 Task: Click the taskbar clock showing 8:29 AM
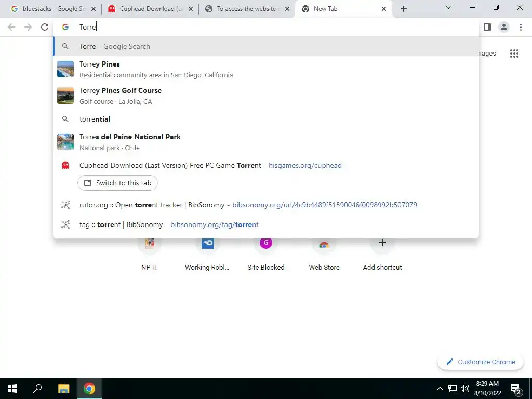point(487,389)
